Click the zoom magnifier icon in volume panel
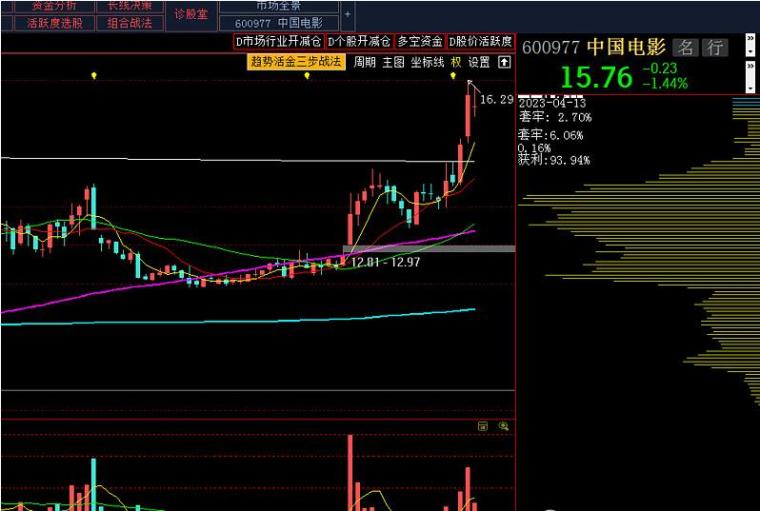Screen dimensions: 760x511 [x=504, y=426]
